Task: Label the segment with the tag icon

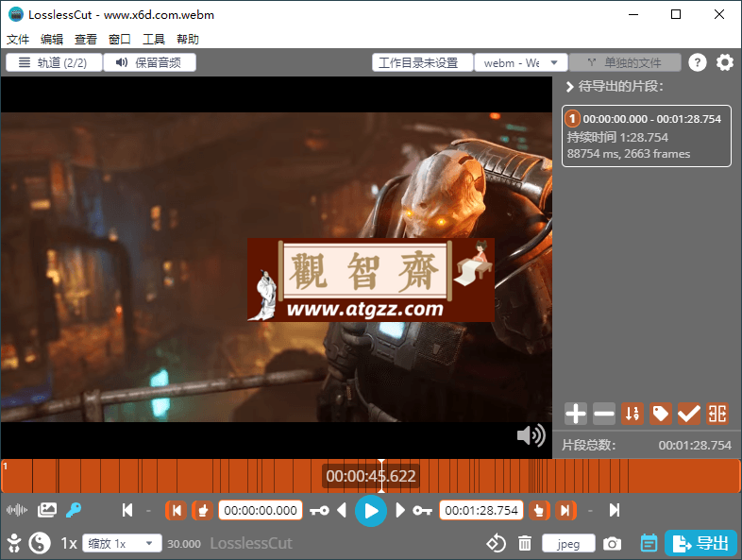Action: [x=661, y=415]
